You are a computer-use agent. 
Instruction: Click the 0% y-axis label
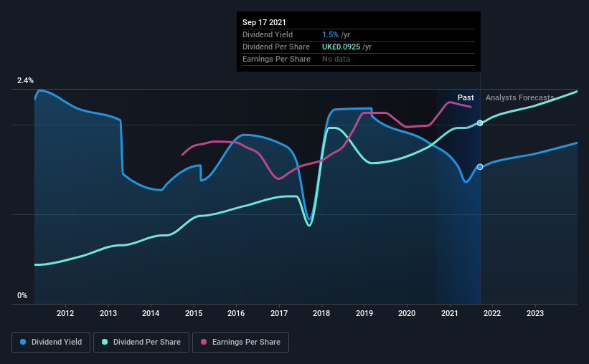[x=22, y=296]
